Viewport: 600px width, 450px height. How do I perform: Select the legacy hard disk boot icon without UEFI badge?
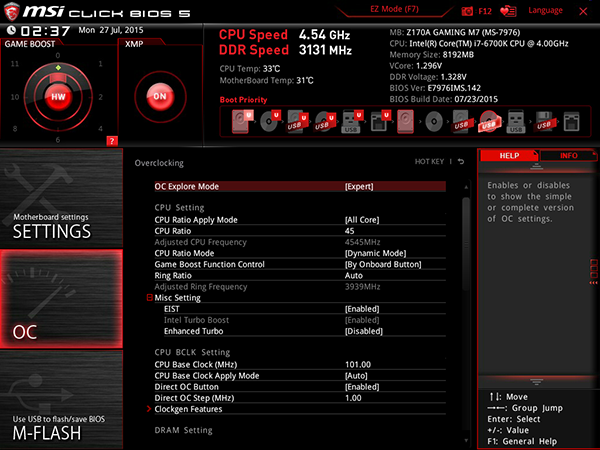pyautogui.click(x=405, y=121)
